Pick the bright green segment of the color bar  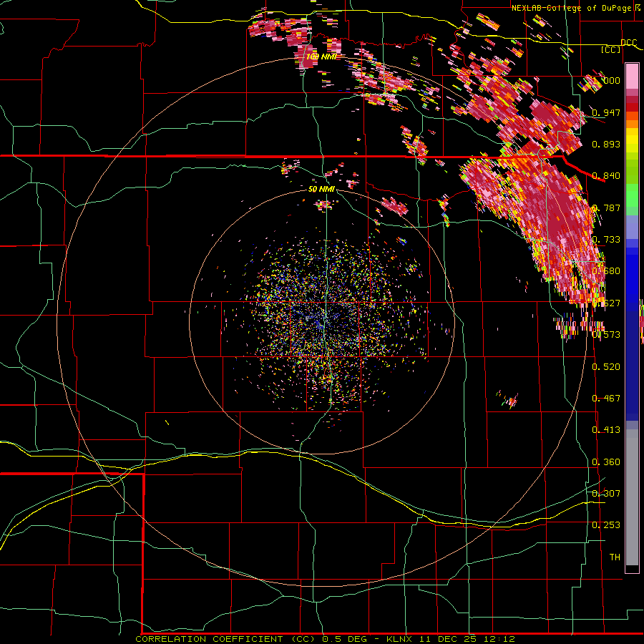click(x=632, y=195)
